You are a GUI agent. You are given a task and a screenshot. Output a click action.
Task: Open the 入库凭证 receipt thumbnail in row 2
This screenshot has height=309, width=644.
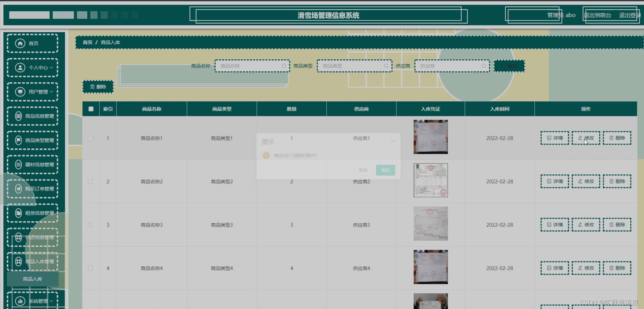[x=431, y=180]
